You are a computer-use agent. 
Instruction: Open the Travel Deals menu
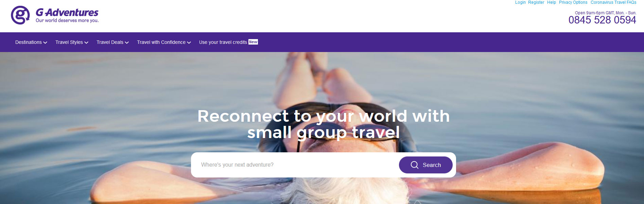(x=112, y=42)
